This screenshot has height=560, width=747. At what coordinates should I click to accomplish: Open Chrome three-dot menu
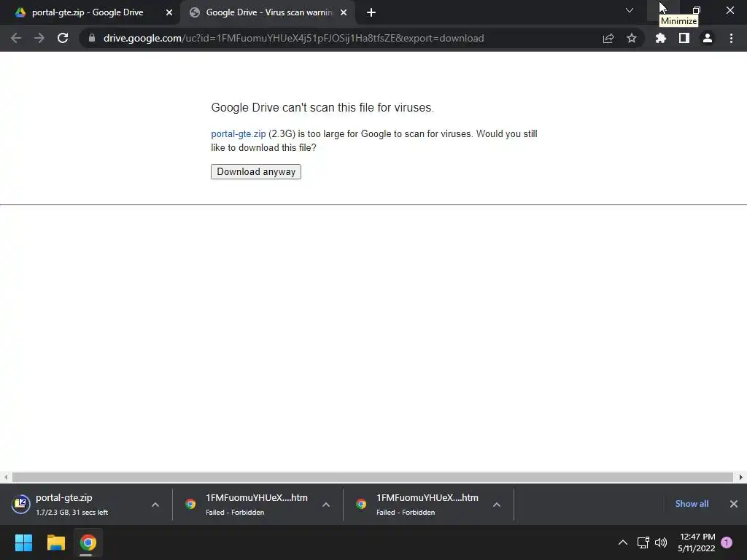tap(731, 38)
